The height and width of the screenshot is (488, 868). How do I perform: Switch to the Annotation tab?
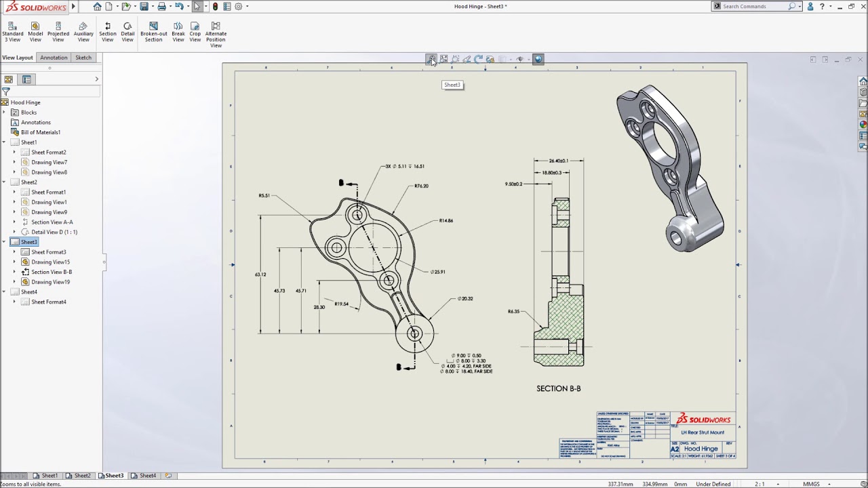54,58
